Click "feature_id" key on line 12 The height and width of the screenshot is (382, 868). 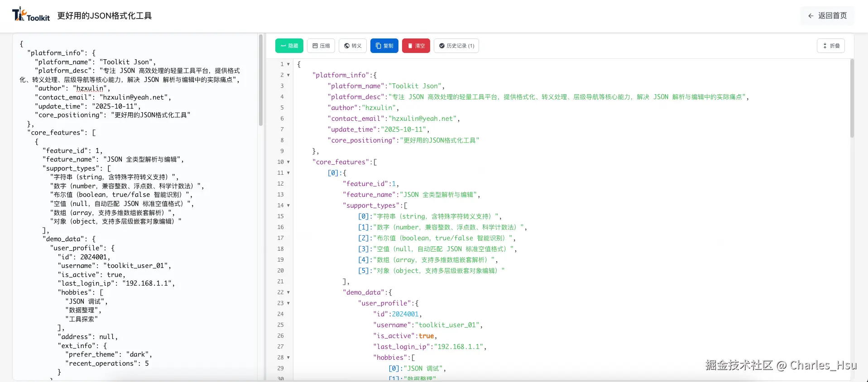pos(365,184)
